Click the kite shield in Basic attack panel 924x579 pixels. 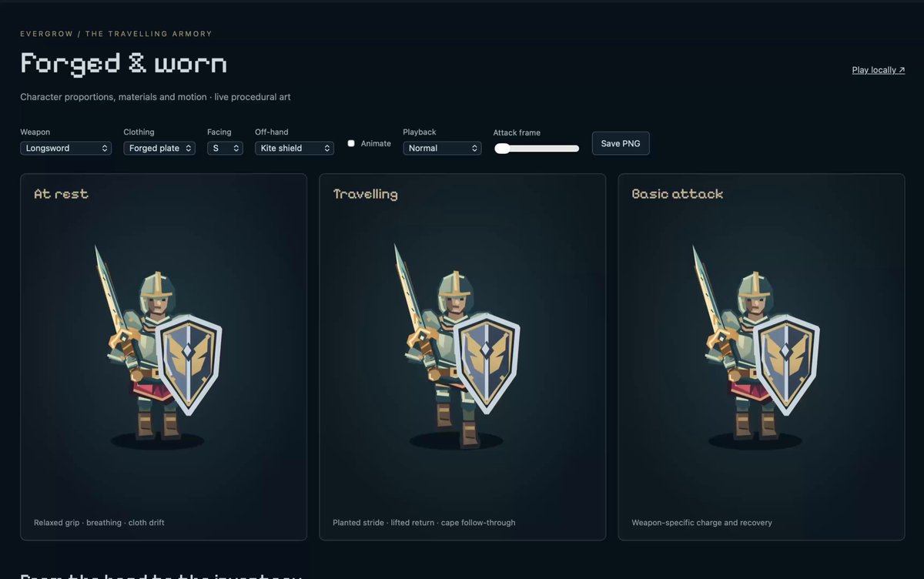[x=785, y=363]
